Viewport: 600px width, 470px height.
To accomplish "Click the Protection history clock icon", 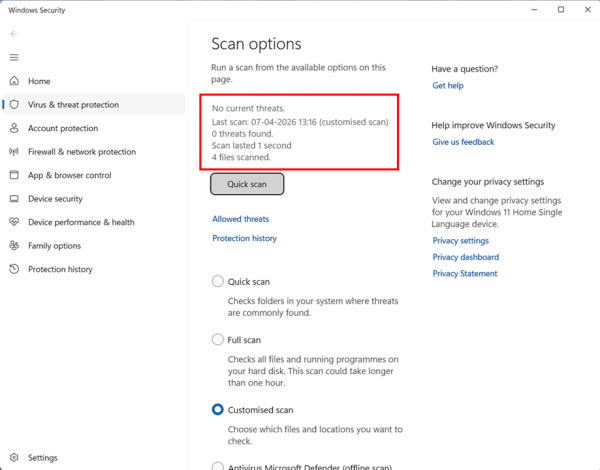I will (x=14, y=269).
